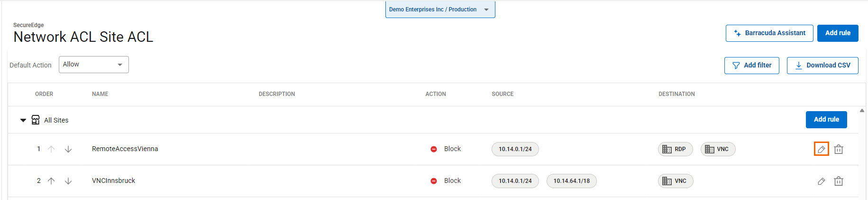Viewport: 868px width, 200px height.
Task: Edit the VNCInnsbruck rule
Action: (x=821, y=181)
